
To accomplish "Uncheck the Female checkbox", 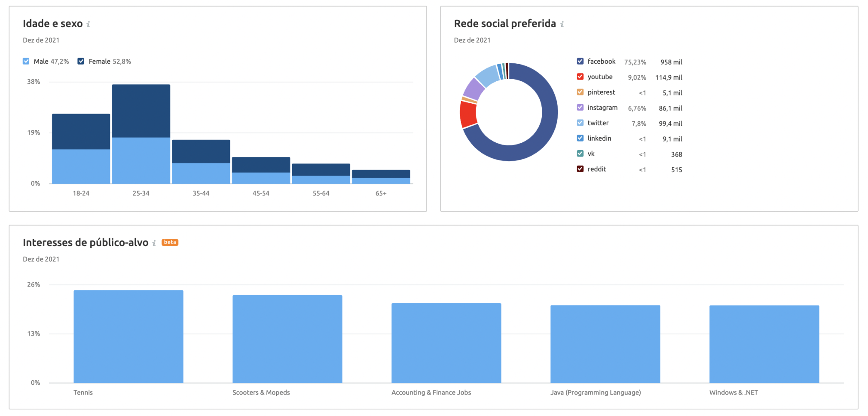I will coord(80,61).
